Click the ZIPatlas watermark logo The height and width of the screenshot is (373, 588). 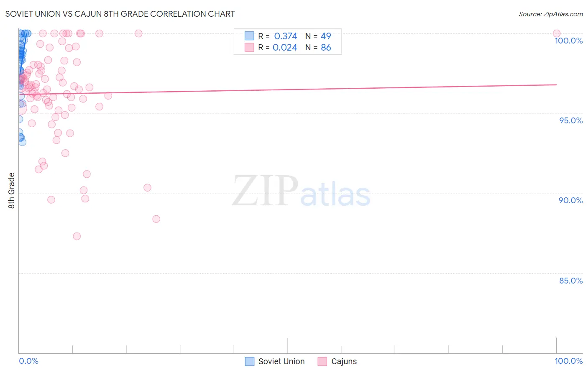pyautogui.click(x=301, y=192)
